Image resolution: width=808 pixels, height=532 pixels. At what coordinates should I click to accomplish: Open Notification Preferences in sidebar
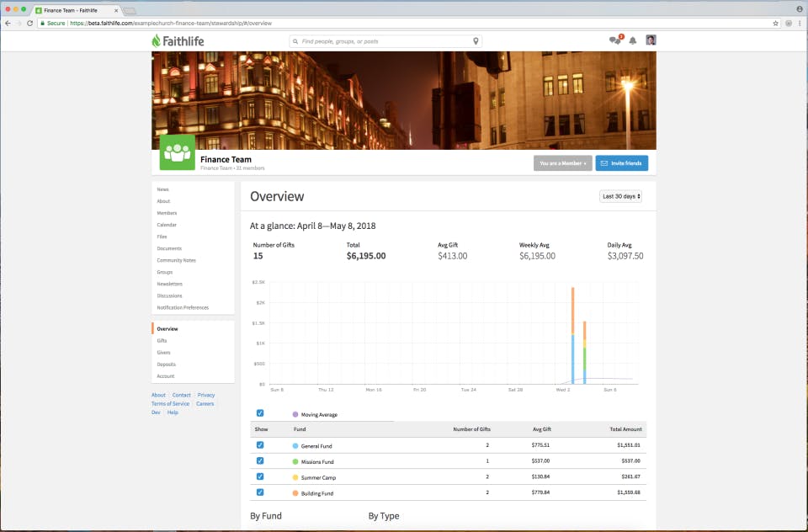[x=183, y=308]
